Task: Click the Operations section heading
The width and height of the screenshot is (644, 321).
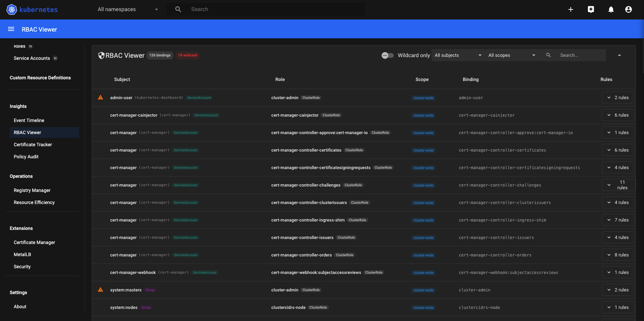Action: [x=21, y=176]
